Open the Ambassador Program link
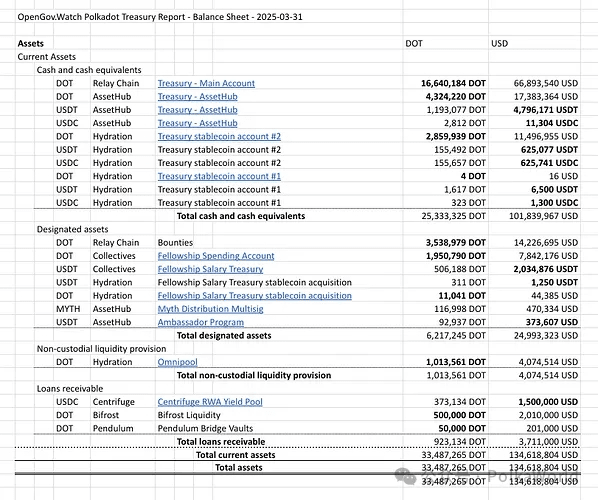The width and height of the screenshot is (598, 500). tap(201, 322)
